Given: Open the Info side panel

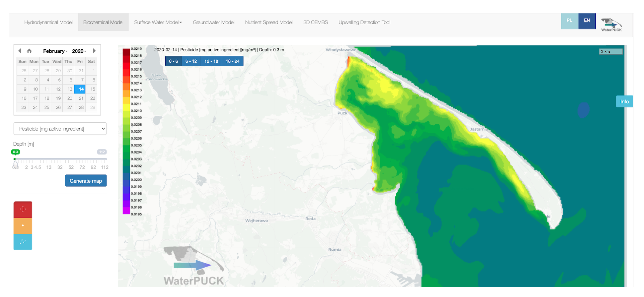Looking at the screenshot, I should click(x=624, y=102).
